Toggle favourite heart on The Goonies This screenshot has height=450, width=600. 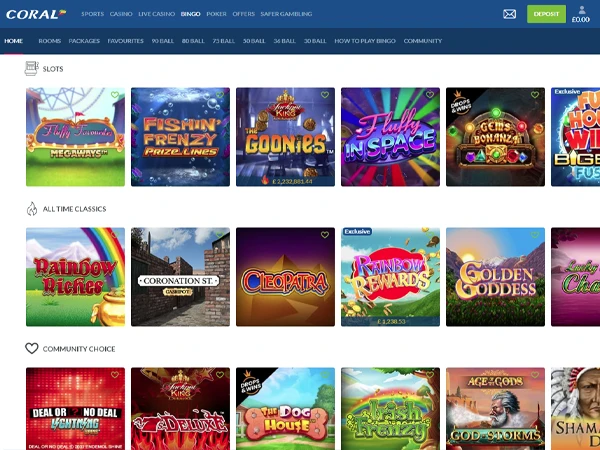point(325,95)
